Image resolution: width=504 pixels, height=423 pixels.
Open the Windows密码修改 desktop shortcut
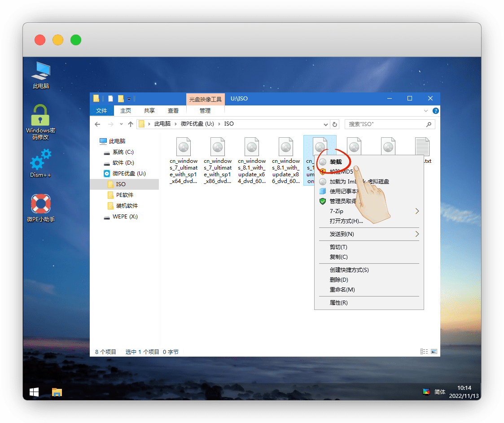click(x=40, y=121)
